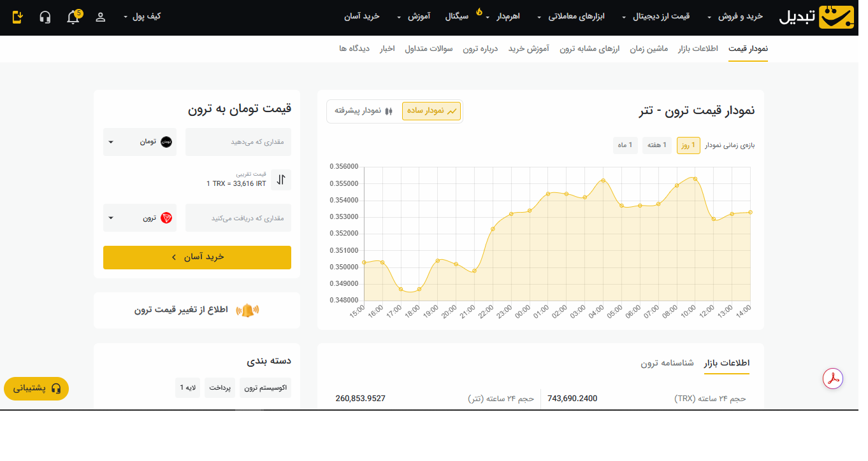868x461 pixels.
Task: Select the اکوسیستم ترون category chip
Action: 266,387
